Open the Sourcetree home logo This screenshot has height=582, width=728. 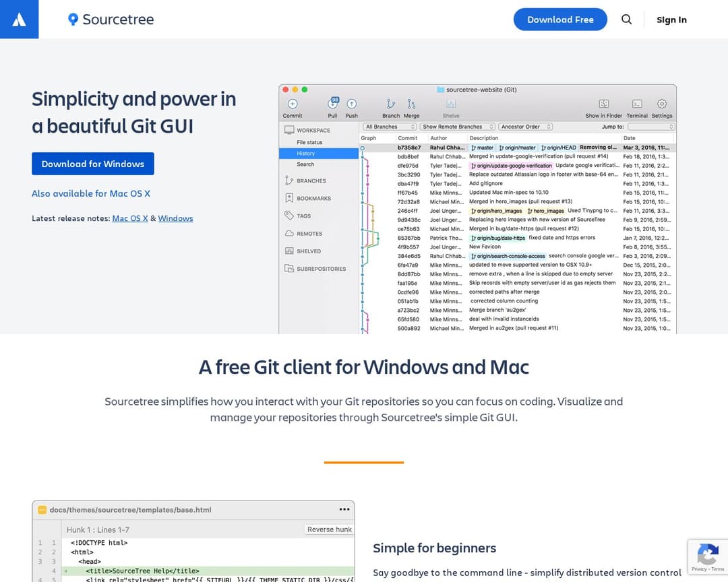pos(111,20)
